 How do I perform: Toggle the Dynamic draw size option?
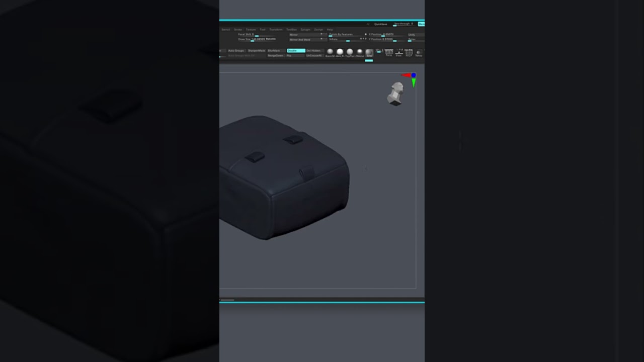coord(271,39)
